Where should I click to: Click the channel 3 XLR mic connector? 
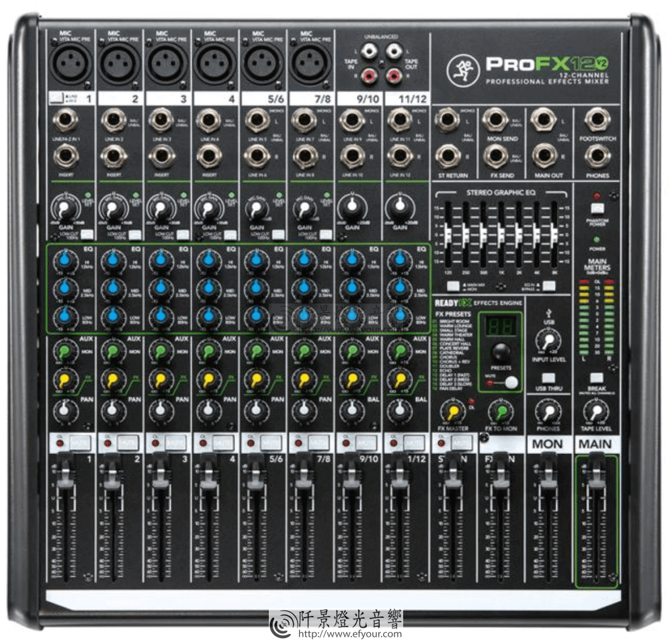coord(166,63)
